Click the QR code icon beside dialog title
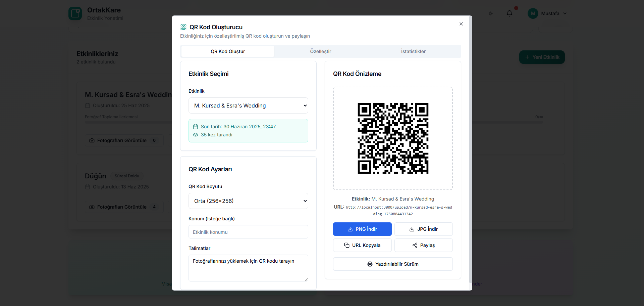 click(183, 27)
